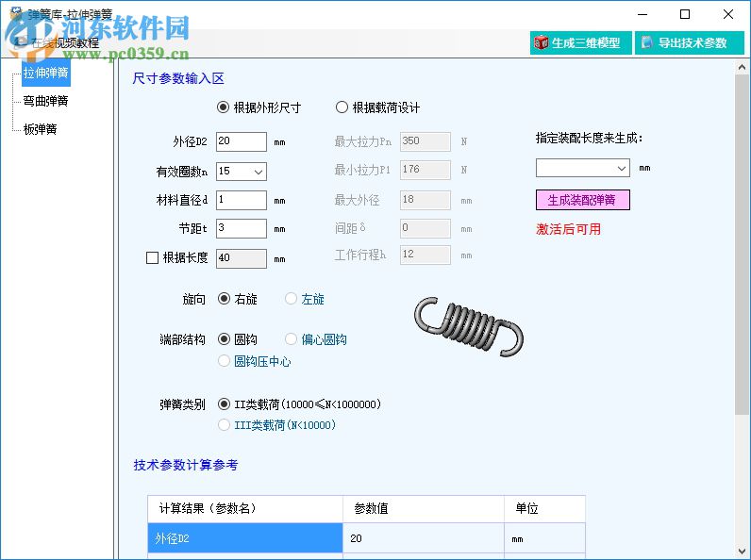
Task: Select 板弹簧 in the tree
Action: [41, 129]
